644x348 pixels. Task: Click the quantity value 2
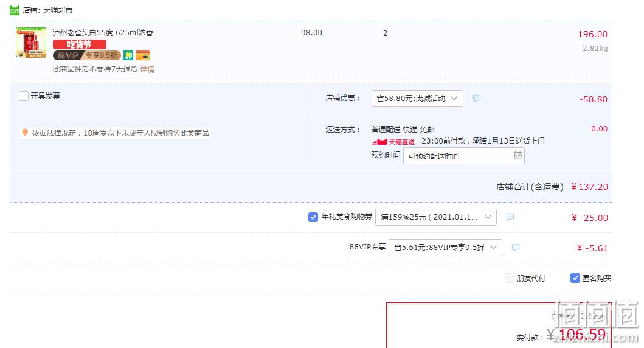(386, 33)
